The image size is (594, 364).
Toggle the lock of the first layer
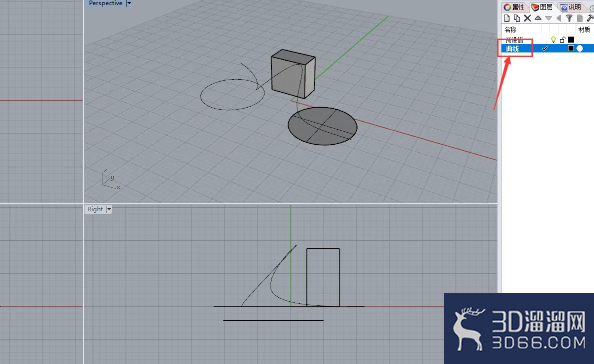563,39
